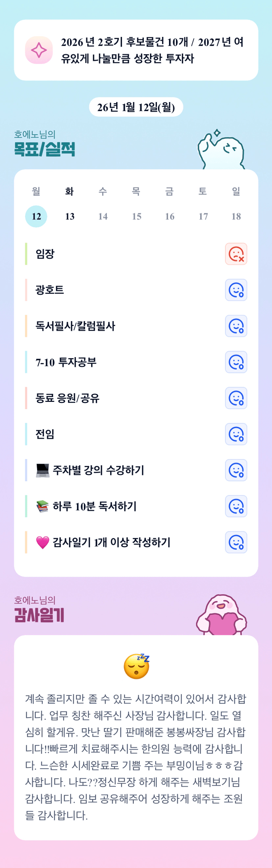Image resolution: width=272 pixels, height=868 pixels.
Task: Open the 독서필사/칼럼필사 goal item
Action: [x=75, y=326]
